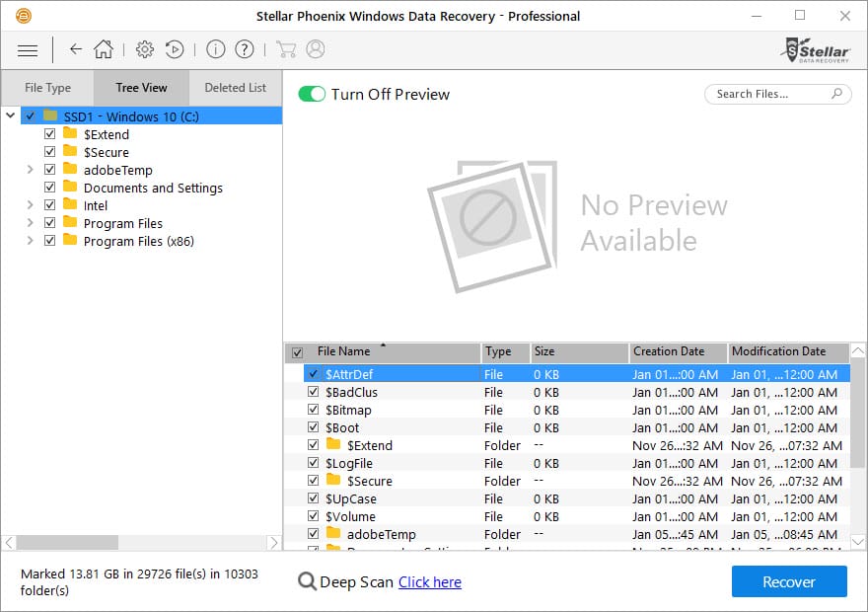Expand the Program Files (x86) folder
The height and width of the screenshot is (612, 868).
pyautogui.click(x=31, y=241)
